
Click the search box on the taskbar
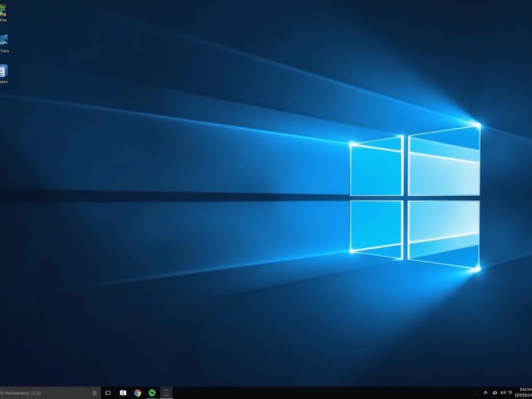47,393
